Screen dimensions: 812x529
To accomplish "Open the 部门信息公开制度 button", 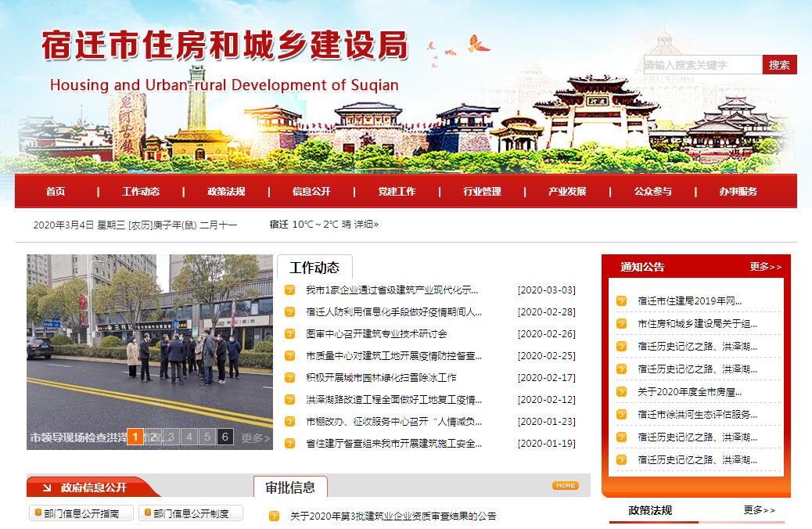I will [190, 513].
